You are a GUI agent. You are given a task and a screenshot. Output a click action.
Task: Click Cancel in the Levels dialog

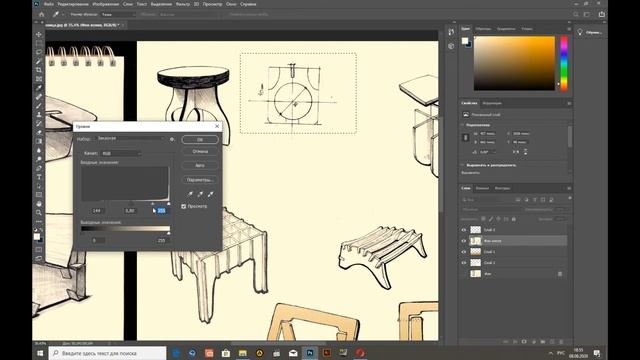(x=200, y=151)
